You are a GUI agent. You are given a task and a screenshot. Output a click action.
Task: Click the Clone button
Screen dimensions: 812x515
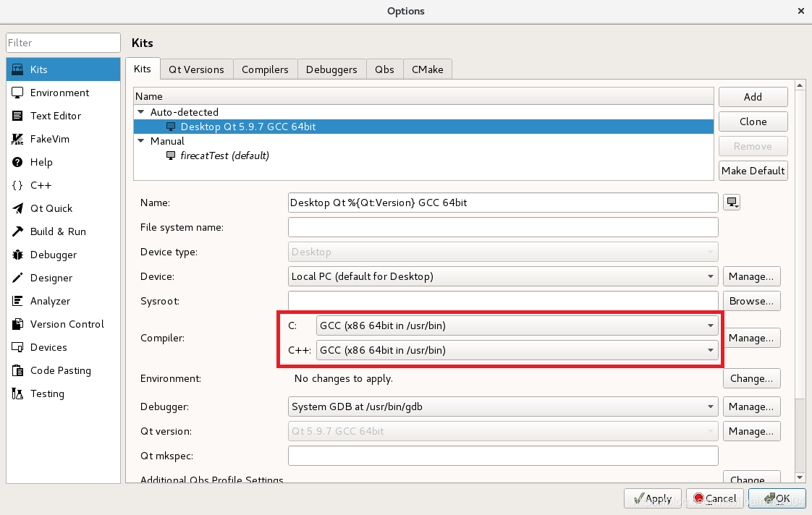tap(753, 122)
